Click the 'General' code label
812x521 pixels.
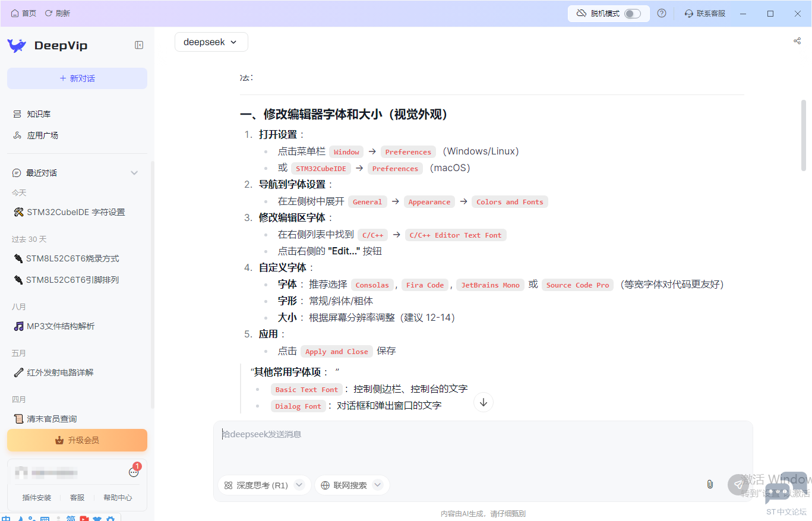pos(368,202)
